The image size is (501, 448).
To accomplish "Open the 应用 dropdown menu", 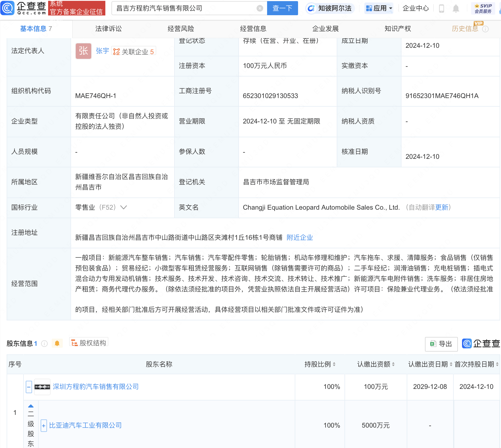I will click(379, 8).
